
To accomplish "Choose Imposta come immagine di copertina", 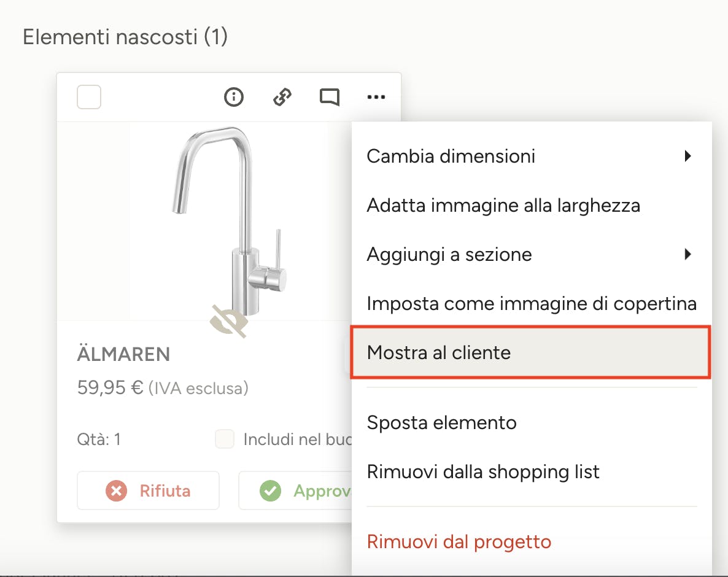I will [531, 303].
